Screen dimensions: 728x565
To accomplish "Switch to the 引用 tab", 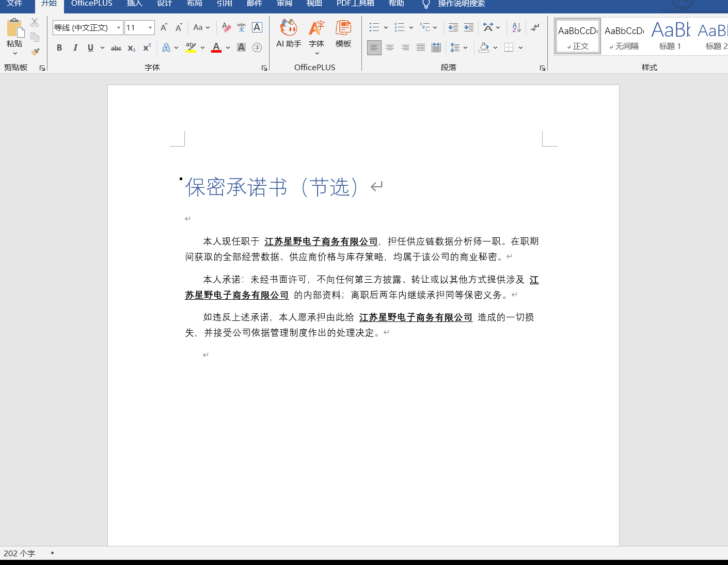I will 225,4.
